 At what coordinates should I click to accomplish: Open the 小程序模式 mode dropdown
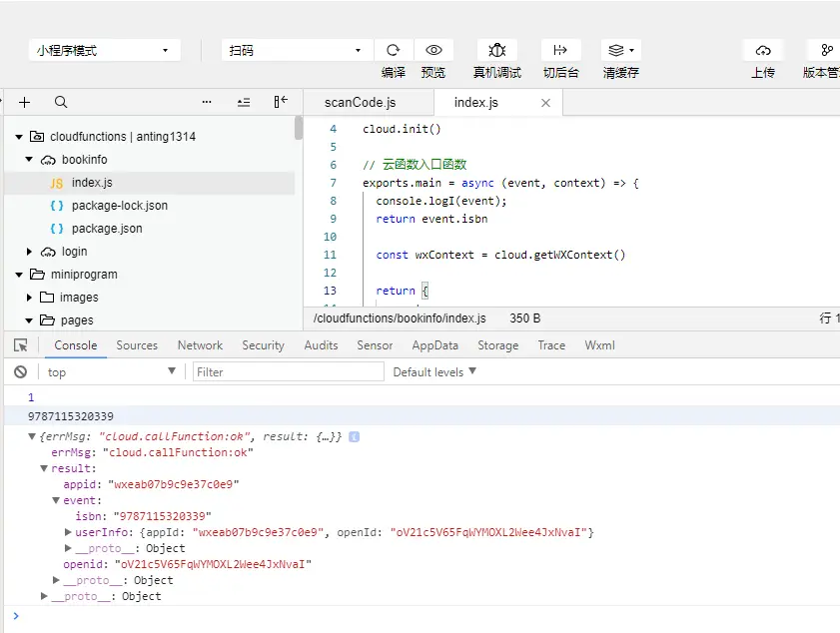click(x=105, y=50)
